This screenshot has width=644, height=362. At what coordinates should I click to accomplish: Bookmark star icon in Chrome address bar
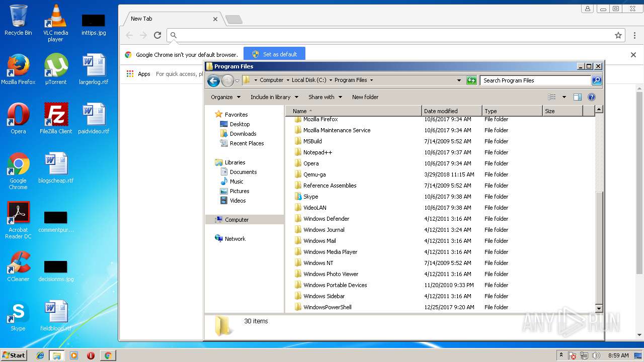click(x=618, y=35)
